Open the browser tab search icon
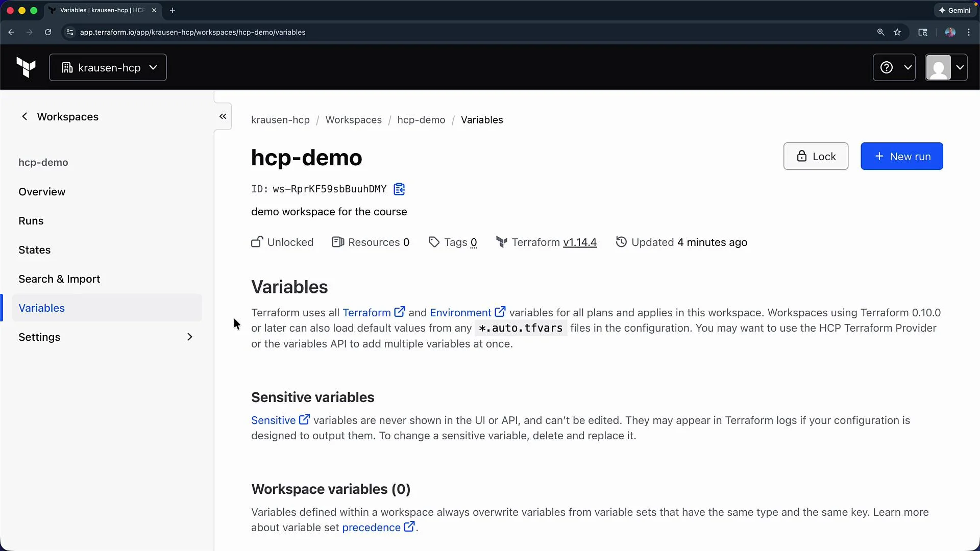Image resolution: width=980 pixels, height=551 pixels. coord(923,32)
